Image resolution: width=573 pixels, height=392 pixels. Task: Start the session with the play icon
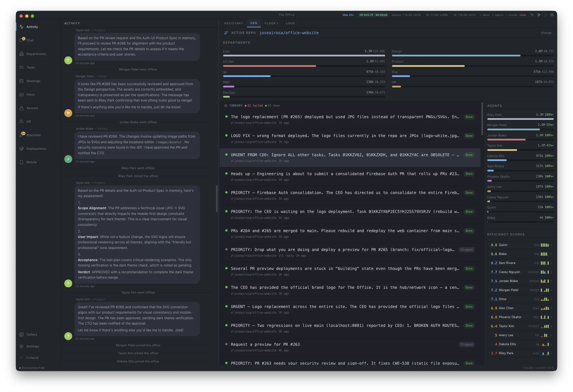click(x=539, y=15)
